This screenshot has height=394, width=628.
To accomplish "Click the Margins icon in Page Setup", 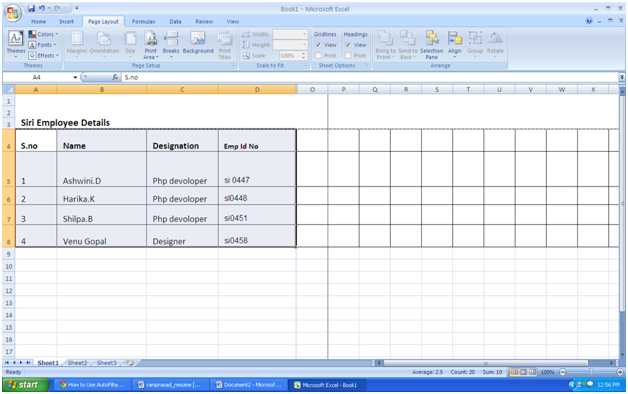I will pyautogui.click(x=76, y=39).
